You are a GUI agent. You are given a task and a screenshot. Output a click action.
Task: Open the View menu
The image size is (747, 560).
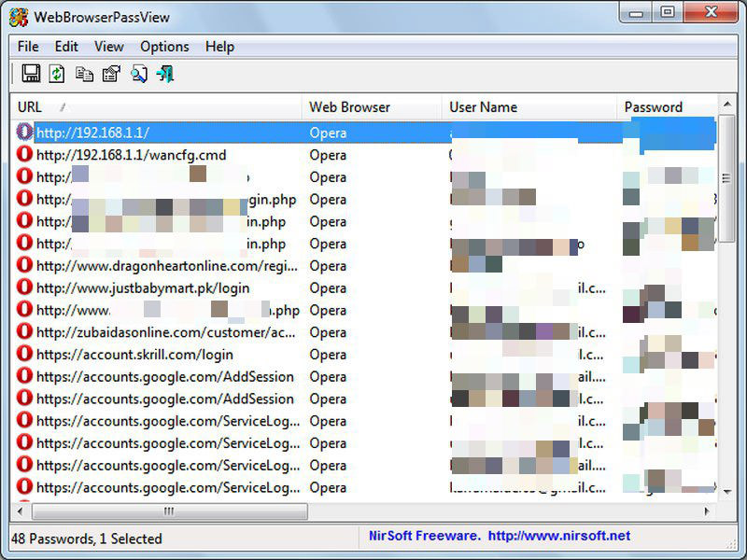tap(108, 46)
